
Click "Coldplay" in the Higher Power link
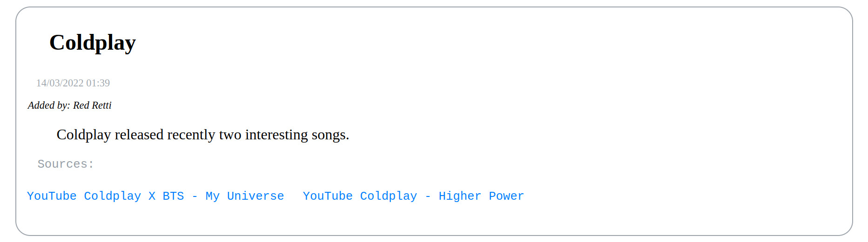pyautogui.click(x=389, y=196)
